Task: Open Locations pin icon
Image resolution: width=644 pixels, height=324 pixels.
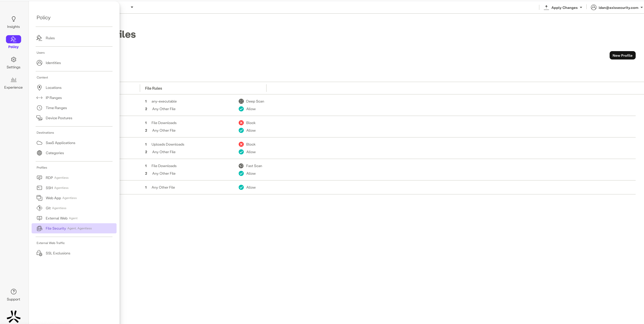Action: coord(39,88)
